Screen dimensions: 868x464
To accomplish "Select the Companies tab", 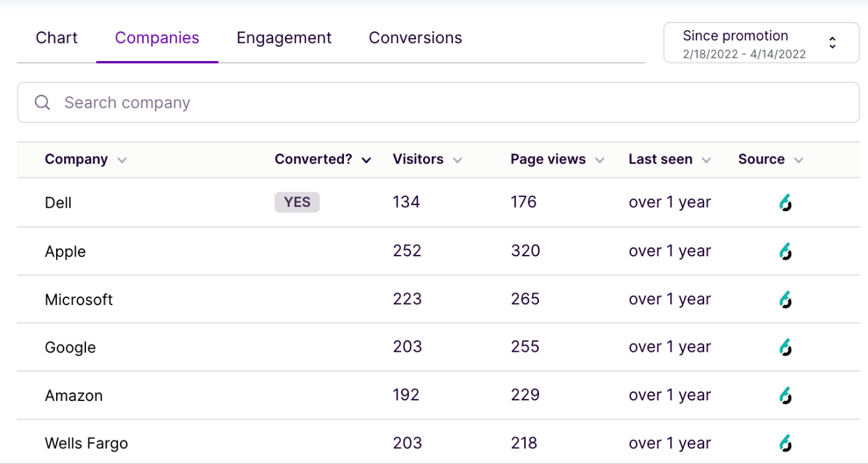I will [157, 38].
